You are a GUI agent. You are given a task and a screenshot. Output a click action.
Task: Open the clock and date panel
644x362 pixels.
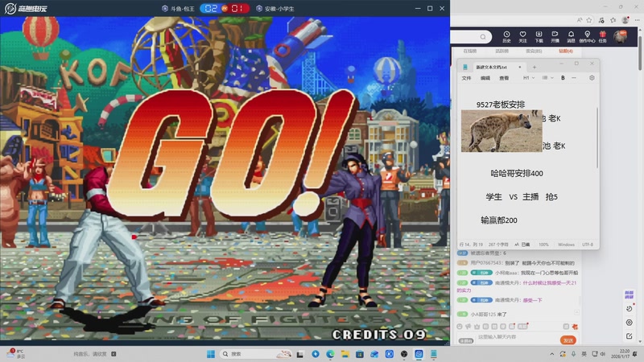click(x=620, y=354)
